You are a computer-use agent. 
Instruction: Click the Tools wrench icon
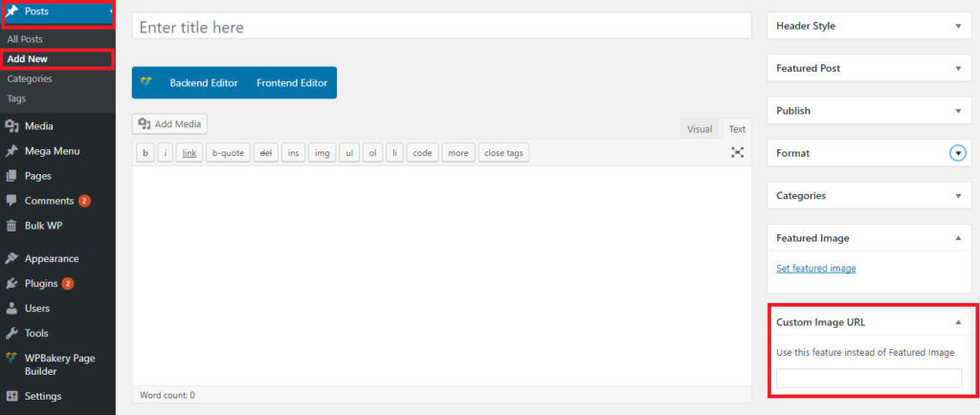(11, 334)
